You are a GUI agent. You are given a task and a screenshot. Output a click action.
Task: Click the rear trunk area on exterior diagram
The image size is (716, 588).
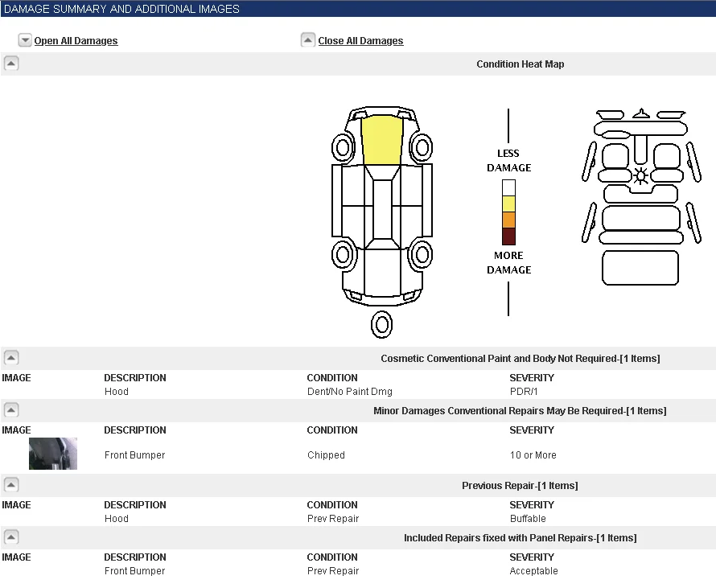coord(382,273)
